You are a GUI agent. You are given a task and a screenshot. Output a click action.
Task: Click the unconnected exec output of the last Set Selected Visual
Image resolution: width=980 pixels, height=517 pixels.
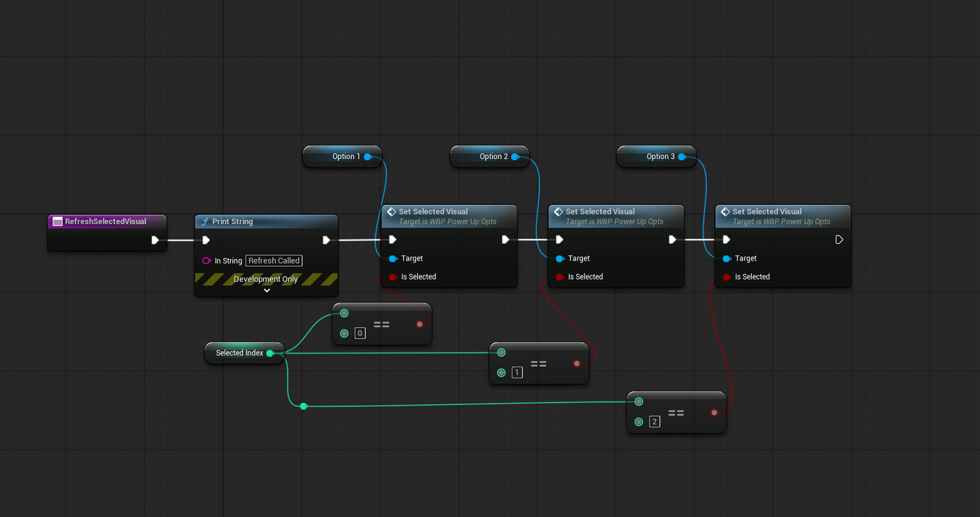(839, 240)
